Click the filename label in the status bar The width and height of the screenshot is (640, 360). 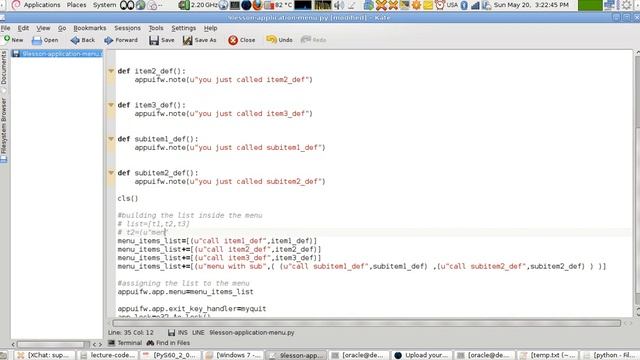click(252, 333)
